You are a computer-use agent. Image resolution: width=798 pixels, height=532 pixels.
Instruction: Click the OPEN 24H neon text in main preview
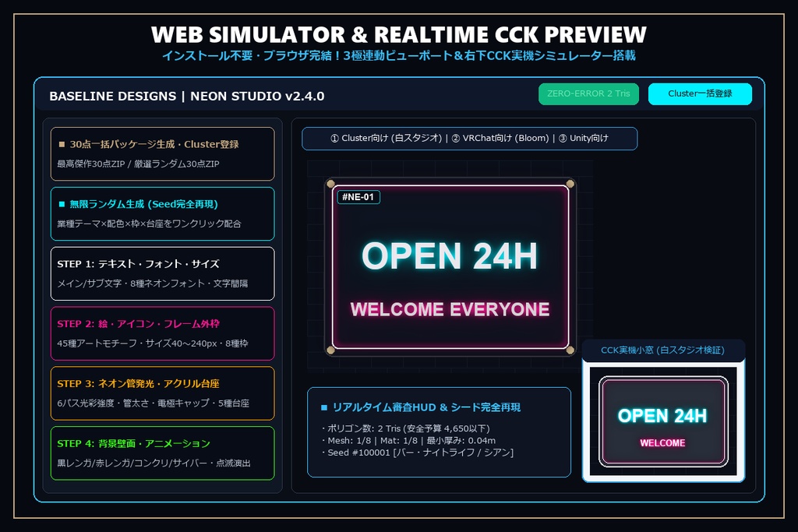450,255
